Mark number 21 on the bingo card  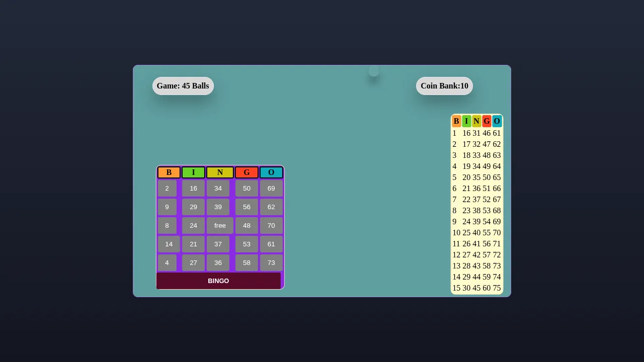click(x=193, y=244)
